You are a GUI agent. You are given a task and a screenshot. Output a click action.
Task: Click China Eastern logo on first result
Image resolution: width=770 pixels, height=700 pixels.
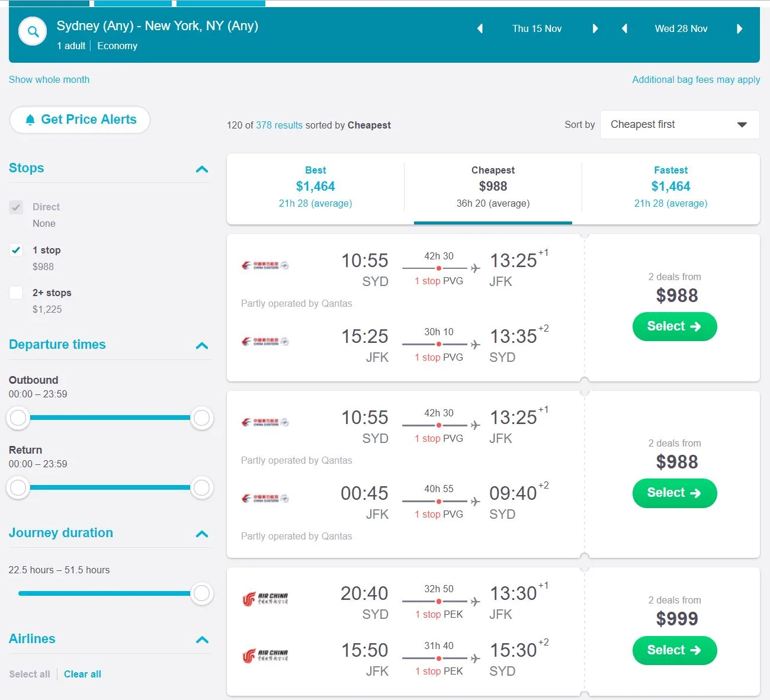pos(265,265)
